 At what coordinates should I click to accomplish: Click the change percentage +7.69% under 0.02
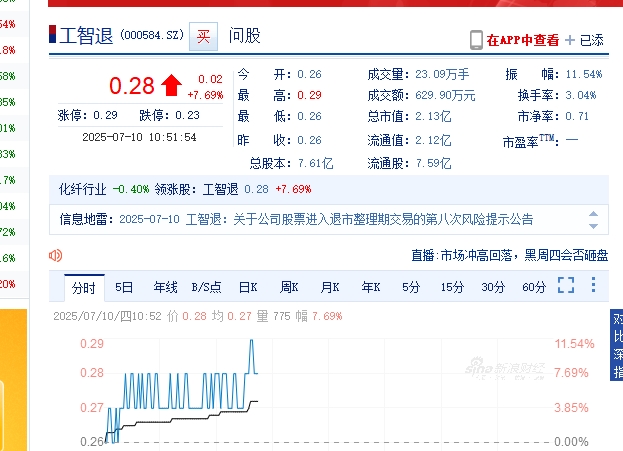[205, 95]
